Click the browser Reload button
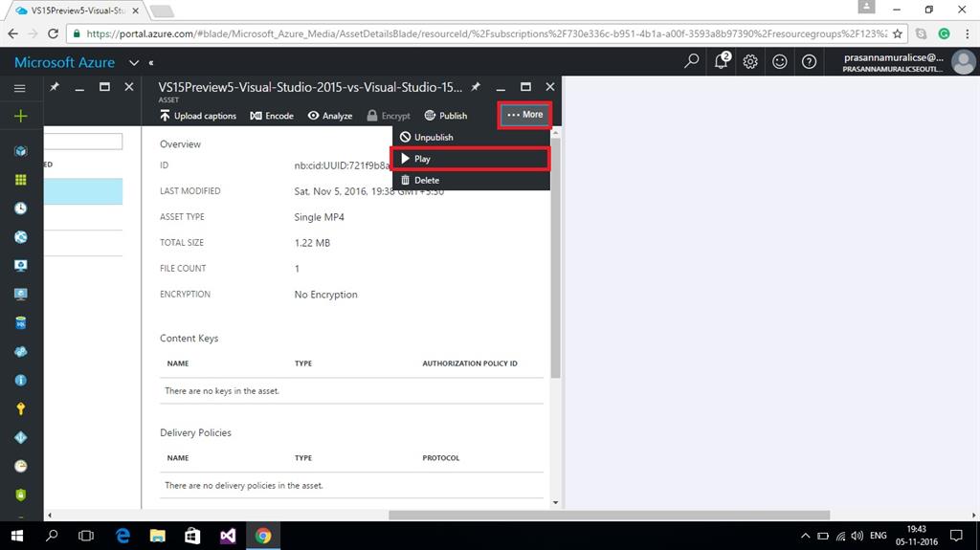The height and width of the screenshot is (550, 980). coord(54,33)
